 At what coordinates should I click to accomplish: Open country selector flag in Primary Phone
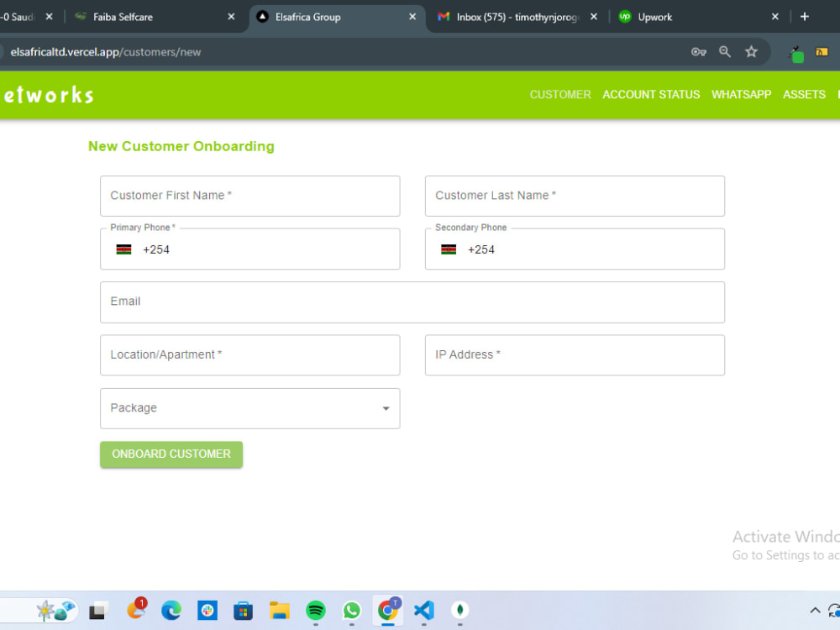pyautogui.click(x=123, y=249)
